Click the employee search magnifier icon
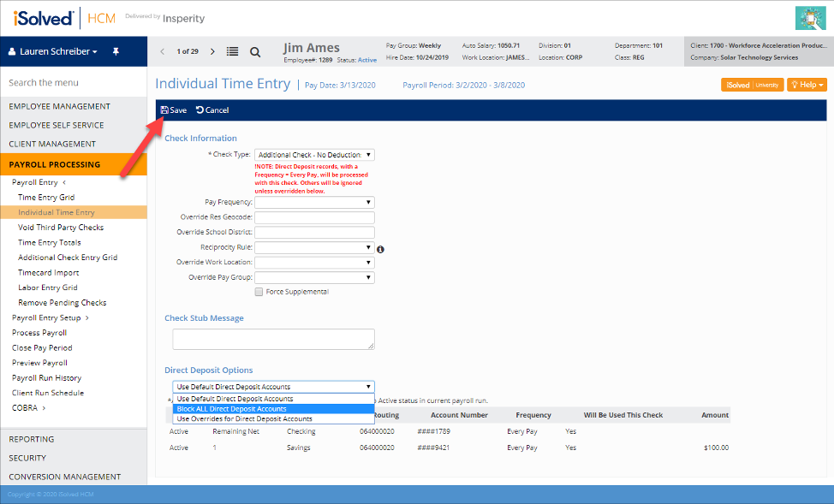834x504 pixels. click(x=255, y=52)
